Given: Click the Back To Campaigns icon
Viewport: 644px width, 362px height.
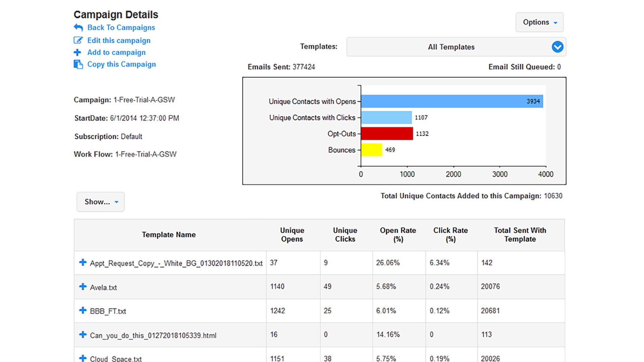Looking at the screenshot, I should (76, 27).
